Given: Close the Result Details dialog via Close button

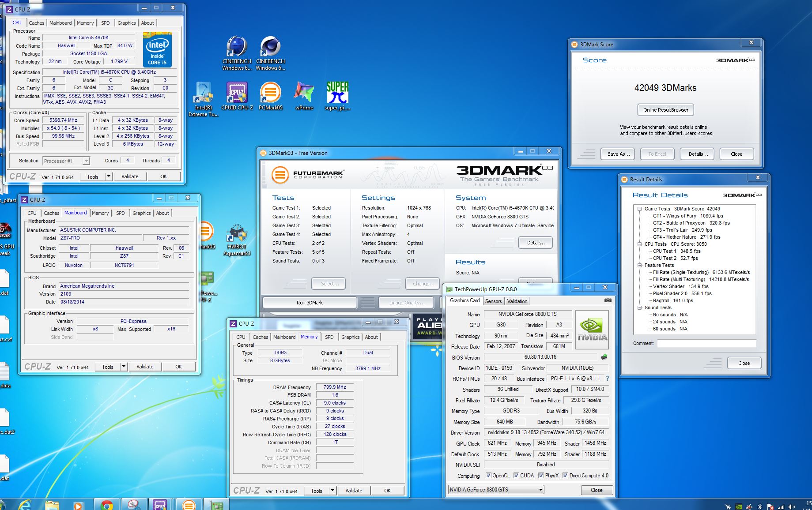Looking at the screenshot, I should coord(744,363).
